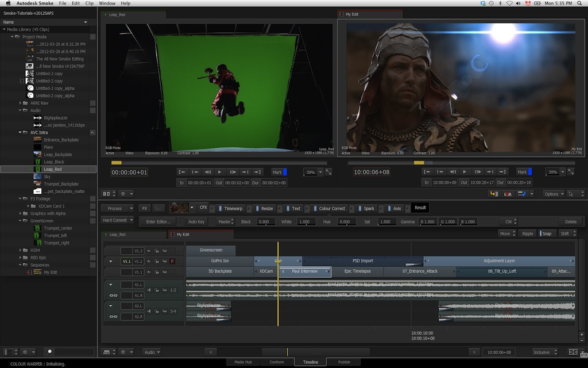This screenshot has height=368, width=588.
Task: Open the Hard Commit dropdown
Action: point(118,220)
